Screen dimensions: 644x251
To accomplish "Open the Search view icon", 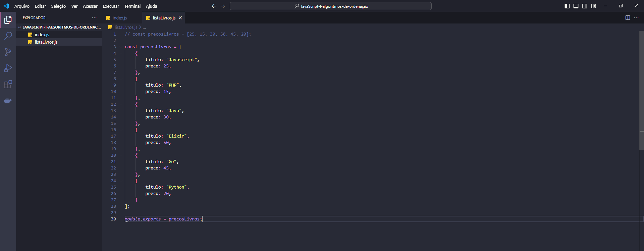I will [x=8, y=36].
